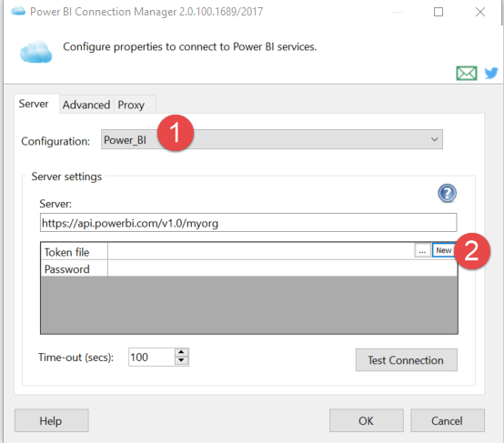Click the Help button
Screen dimensions: 504x443
pyautogui.click(x=52, y=420)
